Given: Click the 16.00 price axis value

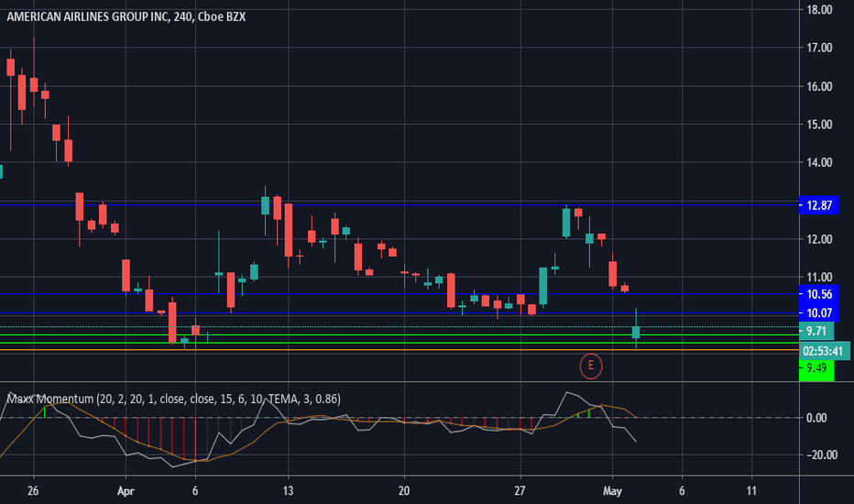Looking at the screenshot, I should [x=819, y=87].
